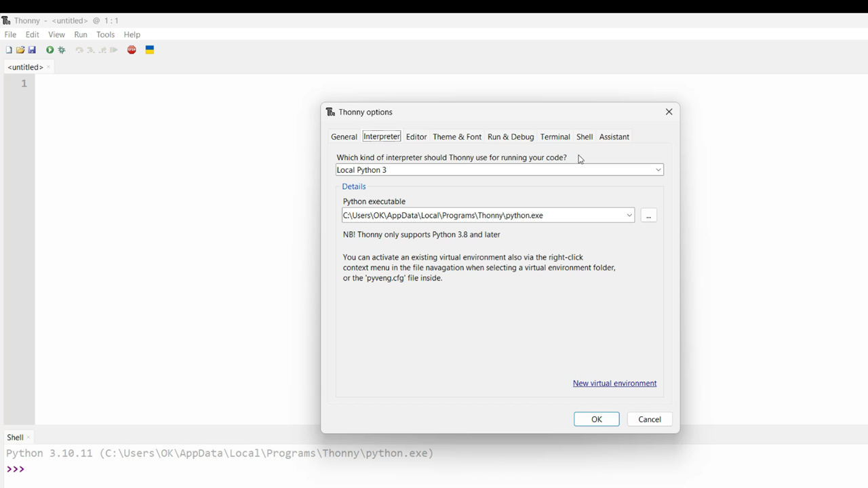This screenshot has width=868, height=488.
Task: Switch to the Editor options tab
Action: click(x=416, y=137)
